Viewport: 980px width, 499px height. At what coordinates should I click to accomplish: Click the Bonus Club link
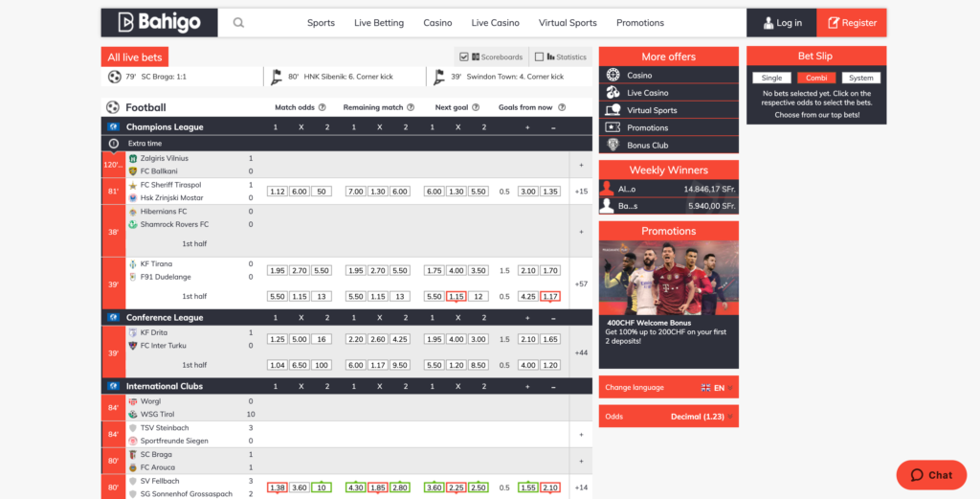click(x=648, y=145)
